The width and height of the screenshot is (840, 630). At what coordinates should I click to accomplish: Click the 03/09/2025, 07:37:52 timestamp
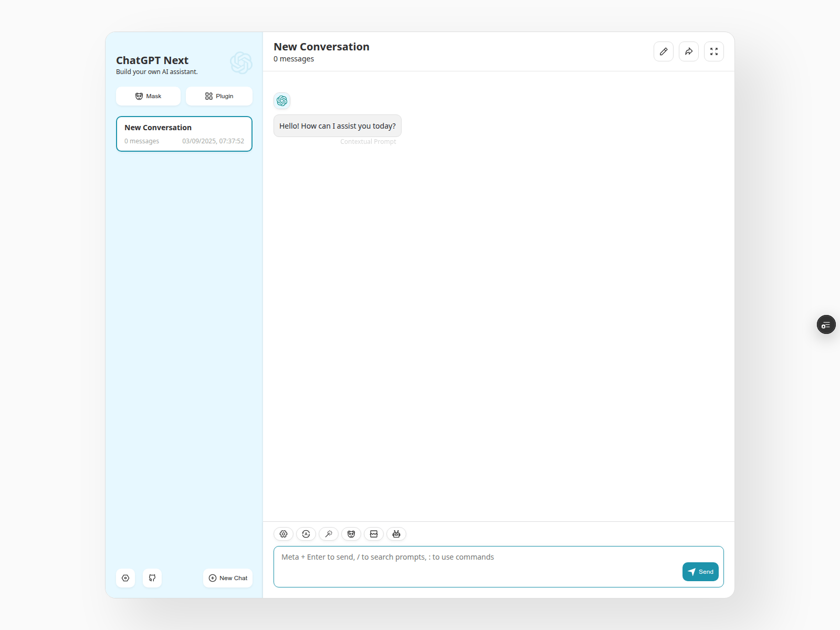tap(213, 141)
